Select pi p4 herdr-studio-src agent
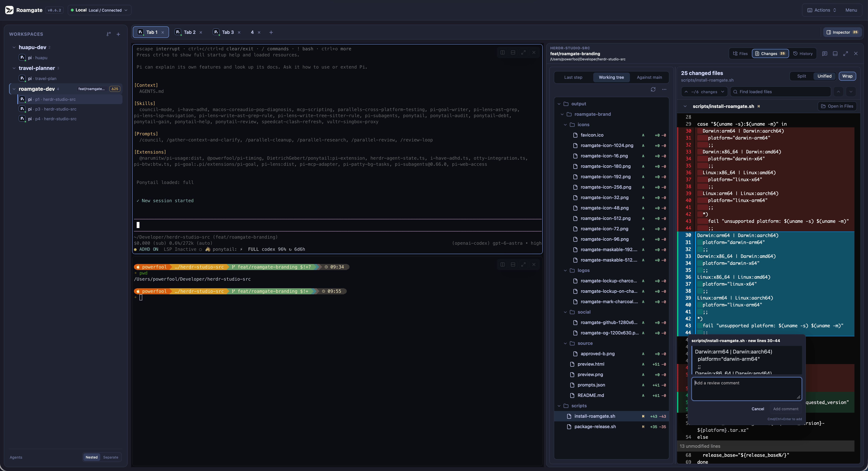 pyautogui.click(x=70, y=119)
